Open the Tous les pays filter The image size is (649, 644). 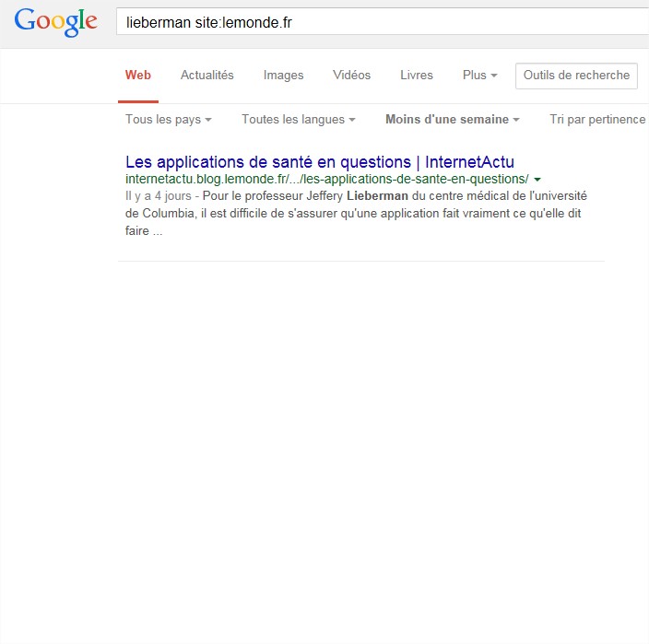[169, 120]
